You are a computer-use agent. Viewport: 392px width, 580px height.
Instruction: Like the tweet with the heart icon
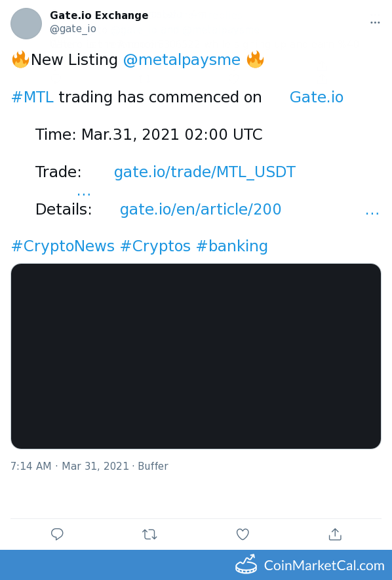[x=243, y=534]
